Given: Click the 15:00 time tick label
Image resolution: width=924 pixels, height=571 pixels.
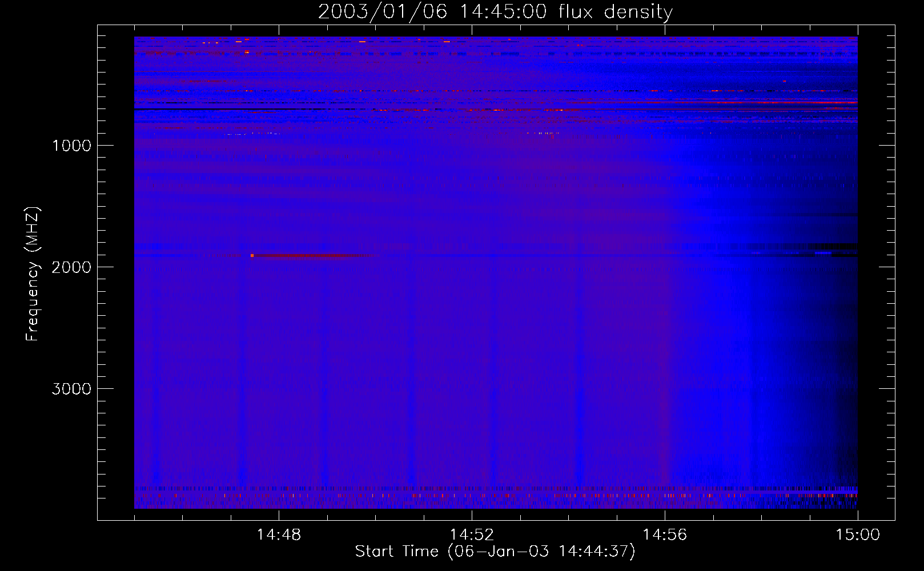Looking at the screenshot, I should pos(858,535).
